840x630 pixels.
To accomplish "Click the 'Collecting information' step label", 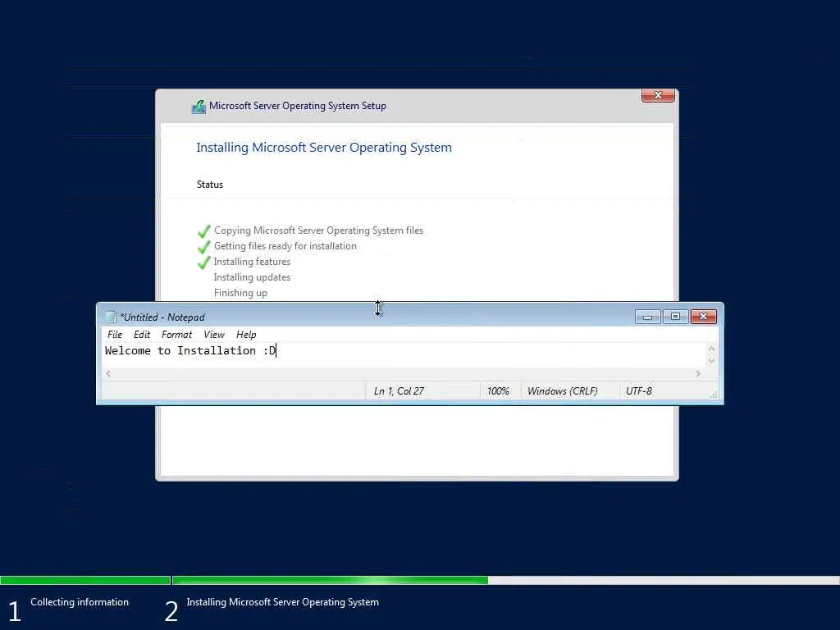I will tap(80, 602).
